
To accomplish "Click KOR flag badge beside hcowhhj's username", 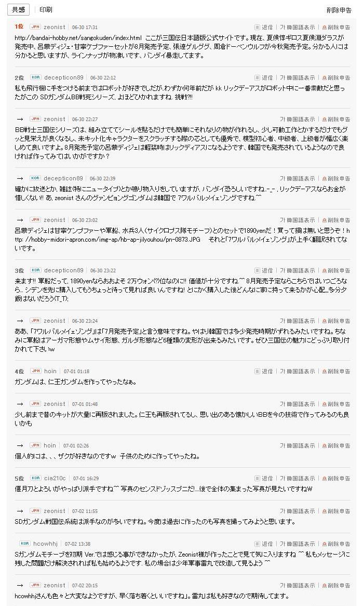I will point(25,544).
